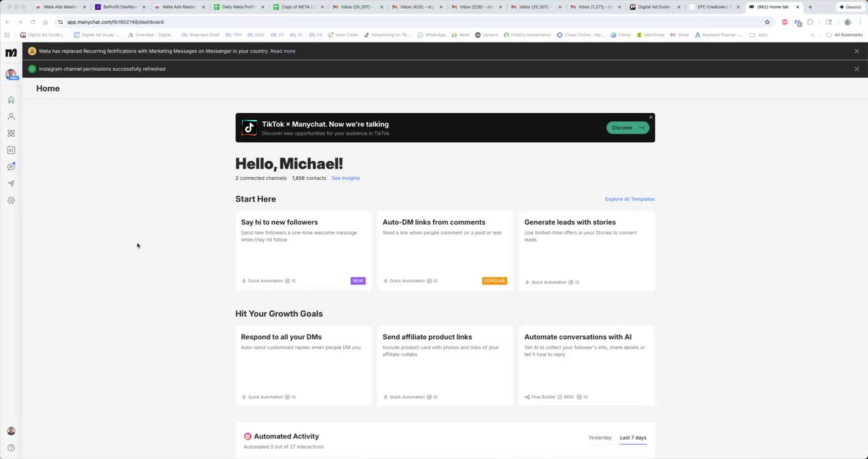This screenshot has height=459, width=868.
Task: Open the Help question-mark icon in sidebar
Action: pos(11,448)
